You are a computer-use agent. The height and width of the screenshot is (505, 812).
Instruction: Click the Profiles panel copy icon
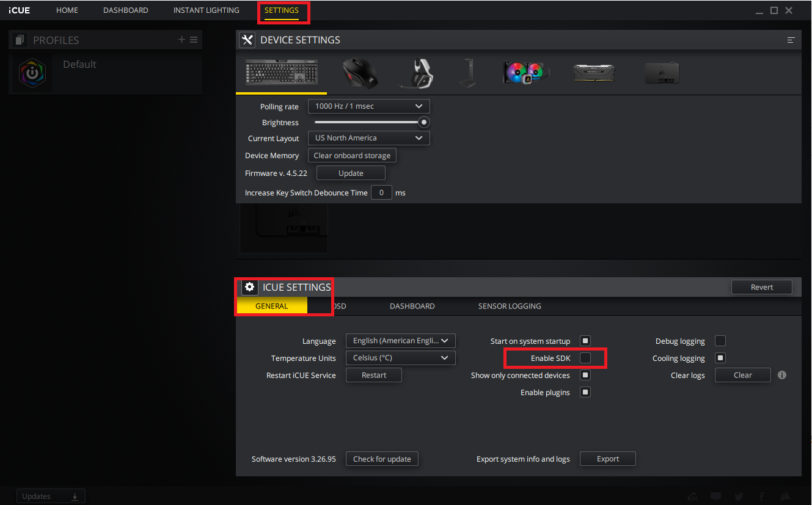[x=20, y=40]
